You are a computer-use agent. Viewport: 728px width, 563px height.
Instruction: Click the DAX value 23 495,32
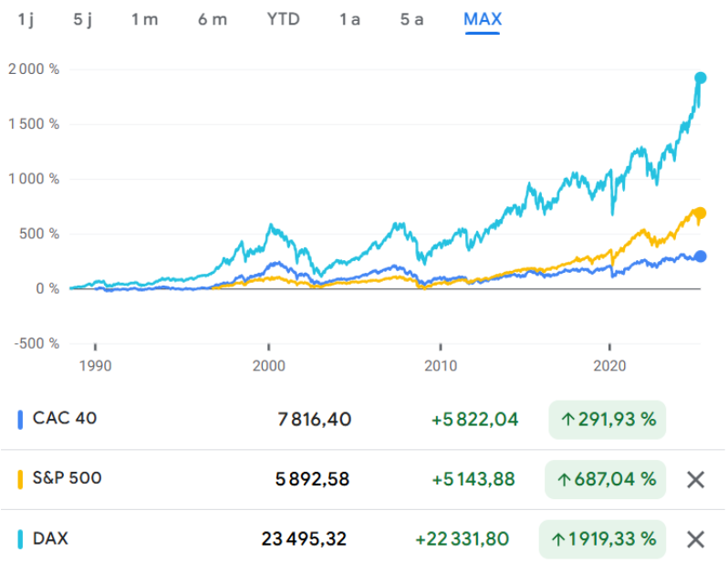[304, 539]
